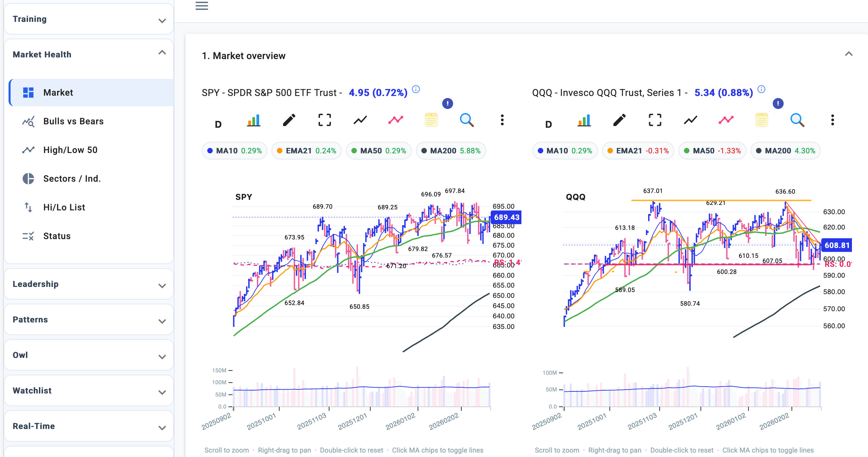
Task: Go to Sectors / Ind. menu item
Action: pos(72,179)
